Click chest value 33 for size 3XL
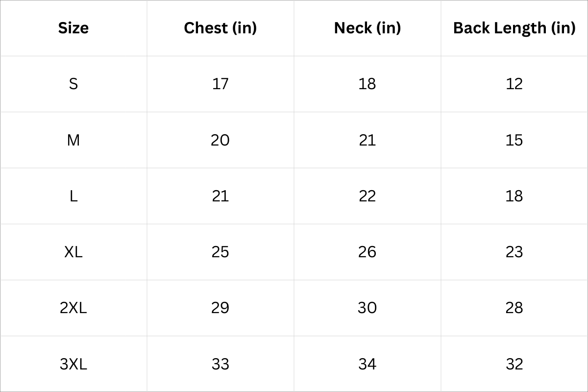The image size is (588, 392). (x=220, y=364)
